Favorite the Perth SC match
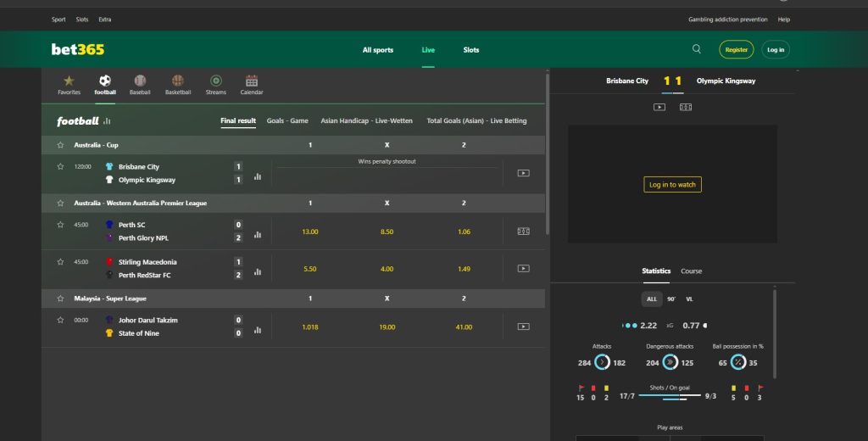The image size is (868, 441). [x=60, y=225]
